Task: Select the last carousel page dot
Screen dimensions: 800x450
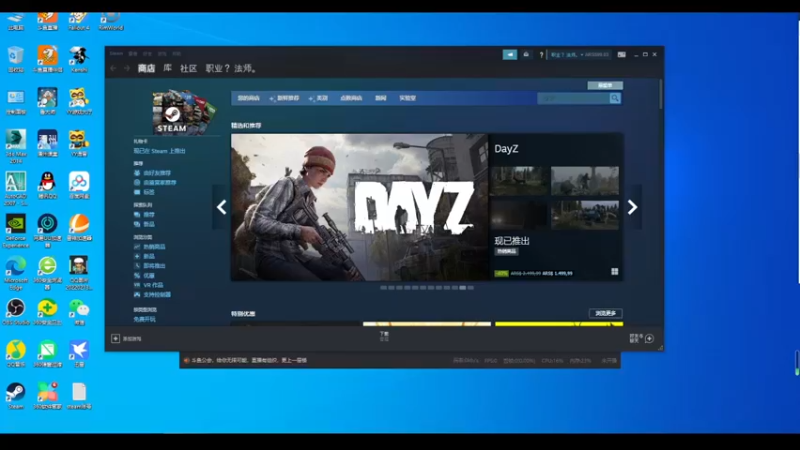Action: pyautogui.click(x=470, y=288)
